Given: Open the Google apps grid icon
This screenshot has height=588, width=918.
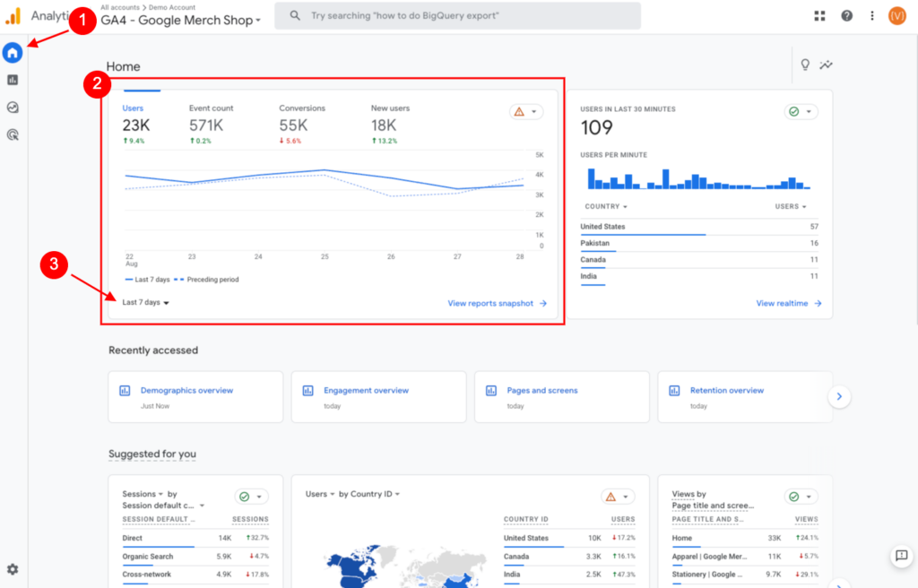Looking at the screenshot, I should (x=819, y=16).
